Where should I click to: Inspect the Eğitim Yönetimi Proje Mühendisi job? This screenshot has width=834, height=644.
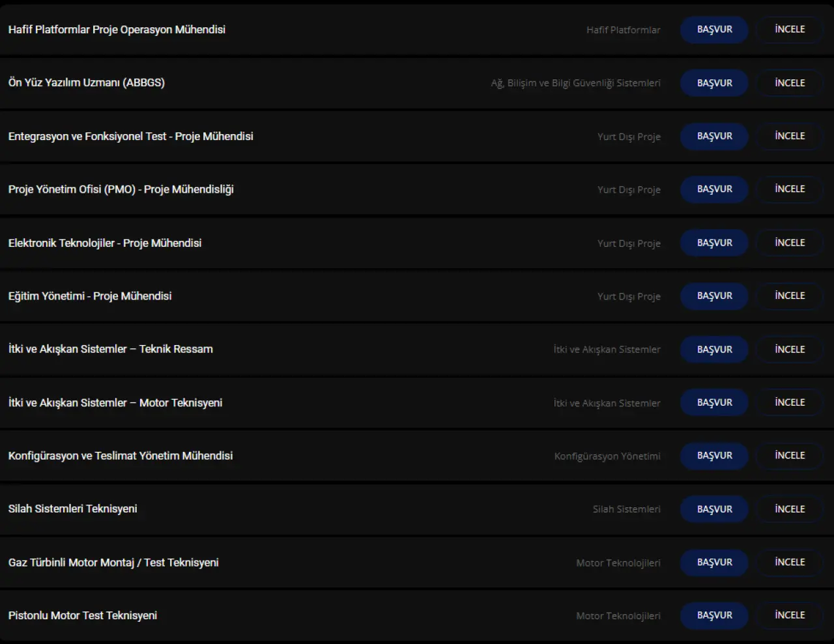click(790, 296)
